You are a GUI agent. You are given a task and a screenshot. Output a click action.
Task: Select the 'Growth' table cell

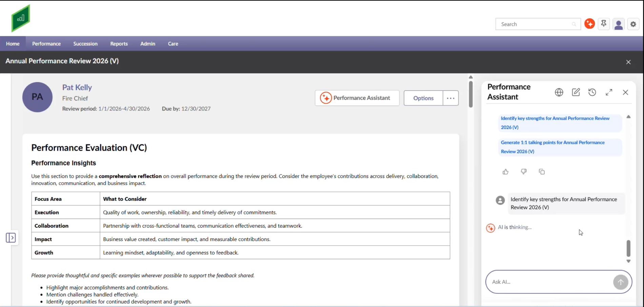pos(66,253)
